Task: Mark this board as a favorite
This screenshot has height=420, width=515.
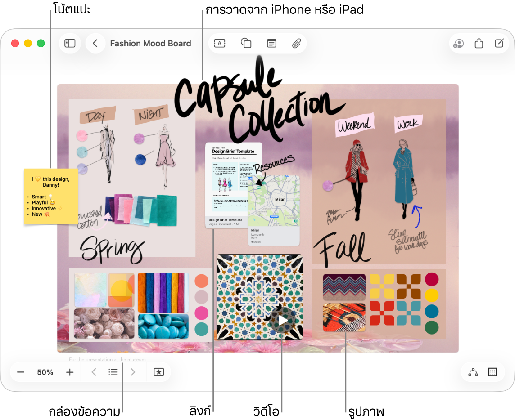Action: (x=159, y=372)
